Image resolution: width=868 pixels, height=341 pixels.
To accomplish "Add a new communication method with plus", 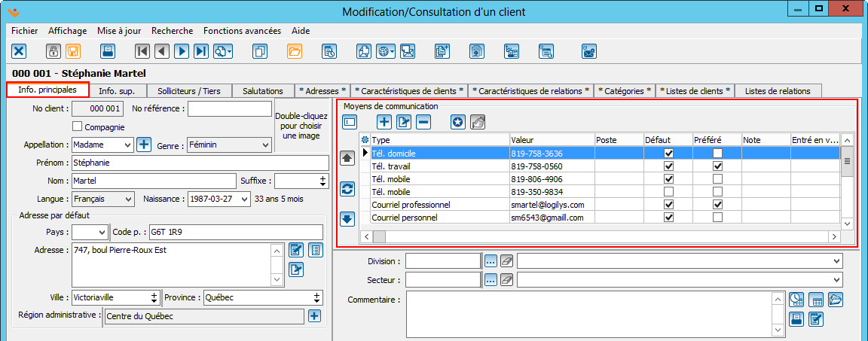I will tap(384, 122).
